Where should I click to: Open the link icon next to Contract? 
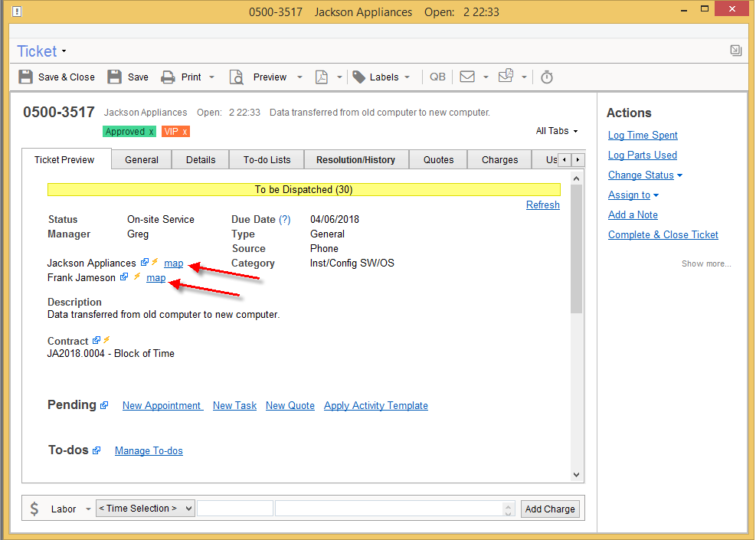pos(97,341)
